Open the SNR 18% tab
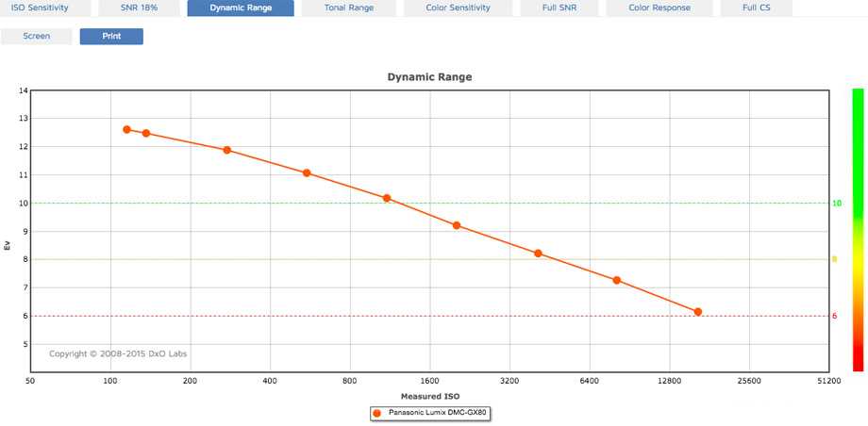 click(x=140, y=8)
